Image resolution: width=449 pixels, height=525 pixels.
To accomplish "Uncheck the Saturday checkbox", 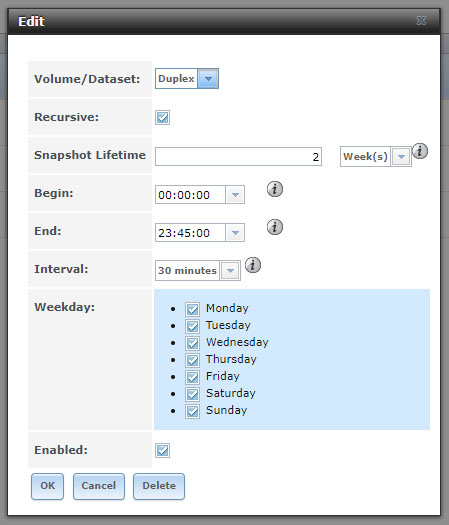I will coord(193,394).
